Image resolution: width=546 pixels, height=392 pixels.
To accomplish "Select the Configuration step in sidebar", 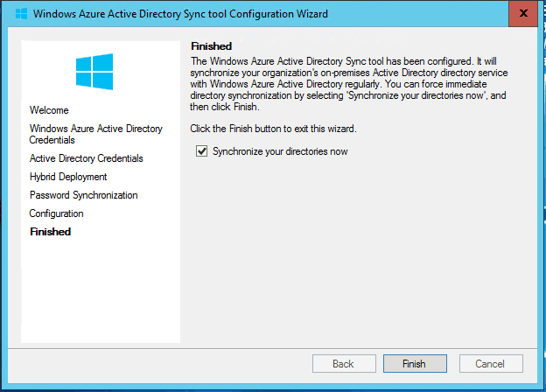I will coord(56,213).
